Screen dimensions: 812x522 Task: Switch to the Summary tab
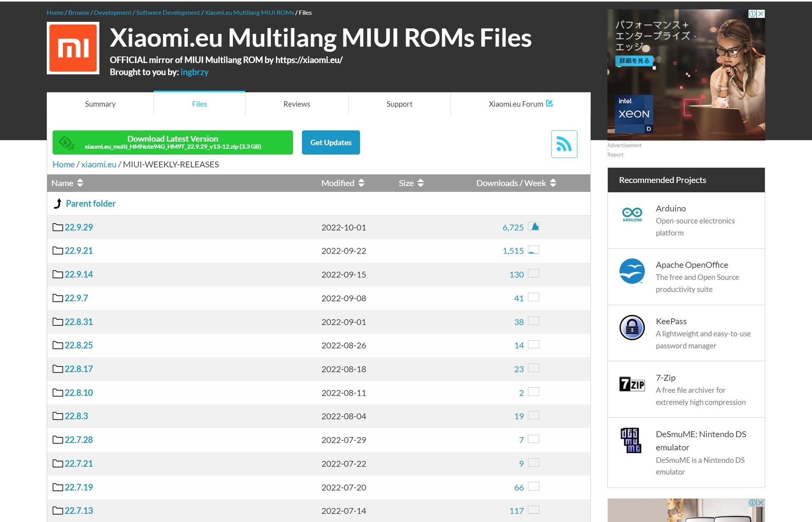point(100,104)
